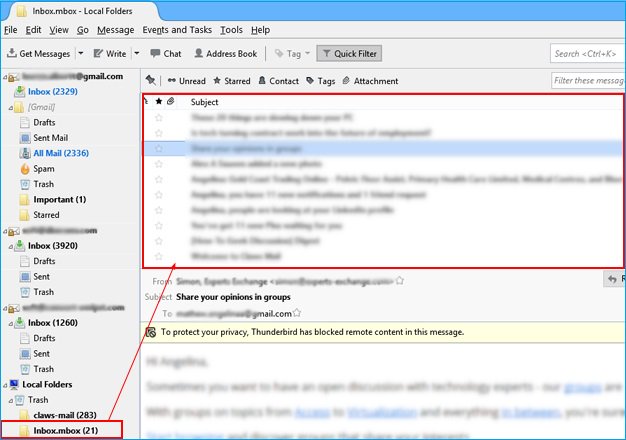Viewport: 626px width, 440px height.
Task: Open the Go menu
Action: 83,30
